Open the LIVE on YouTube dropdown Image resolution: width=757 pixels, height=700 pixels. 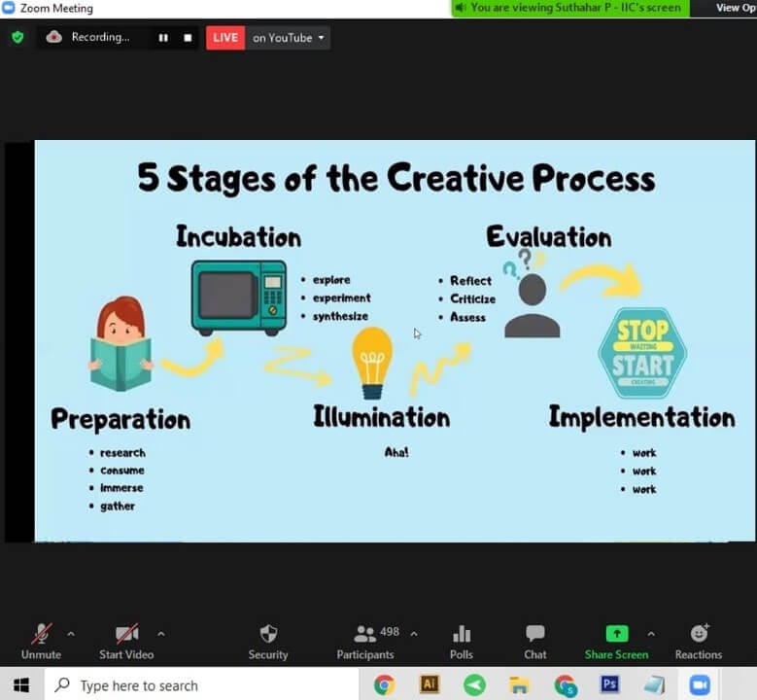[x=288, y=38]
